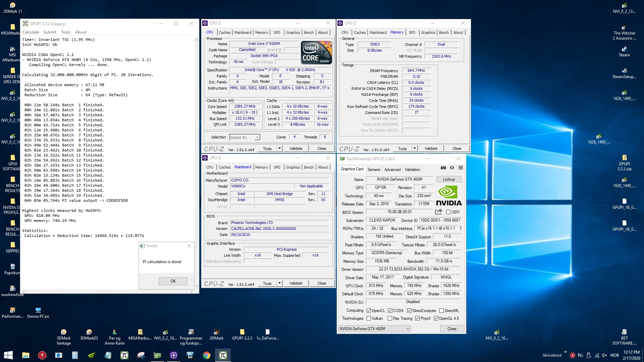
Task: Open the About menu in GPUPI
Action: pos(80,32)
